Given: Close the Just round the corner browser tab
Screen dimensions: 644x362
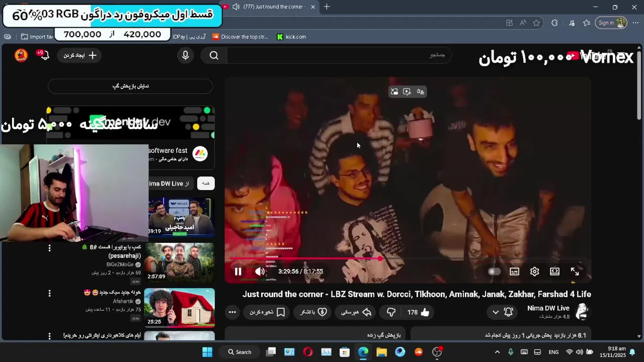Looking at the screenshot, I should (x=313, y=7).
